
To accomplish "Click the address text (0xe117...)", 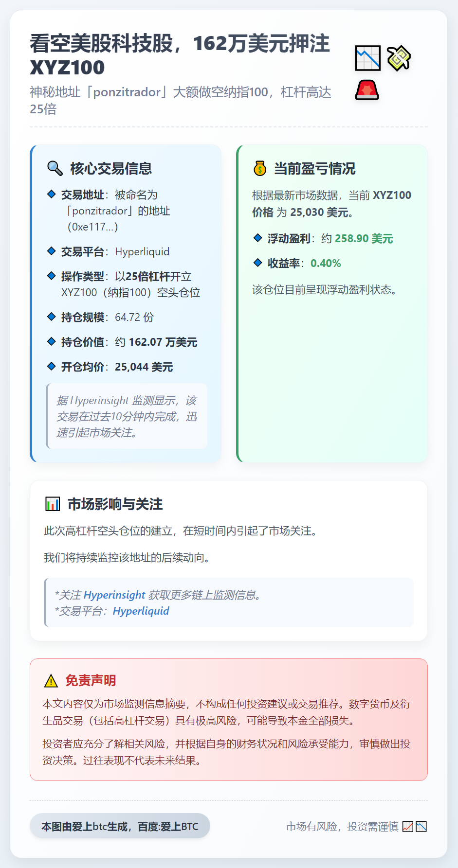I will [93, 227].
